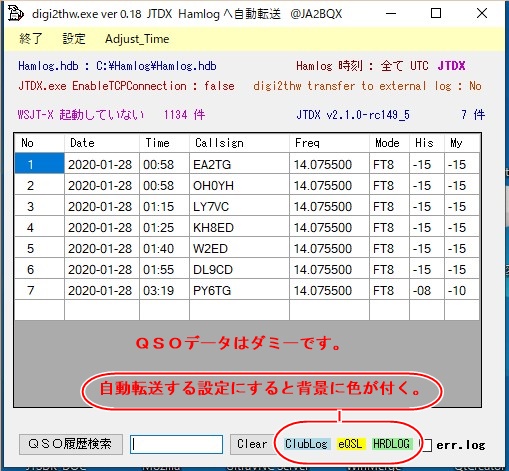
Task: Click date 2020-01-28 in W2ED row
Action: click(102, 248)
